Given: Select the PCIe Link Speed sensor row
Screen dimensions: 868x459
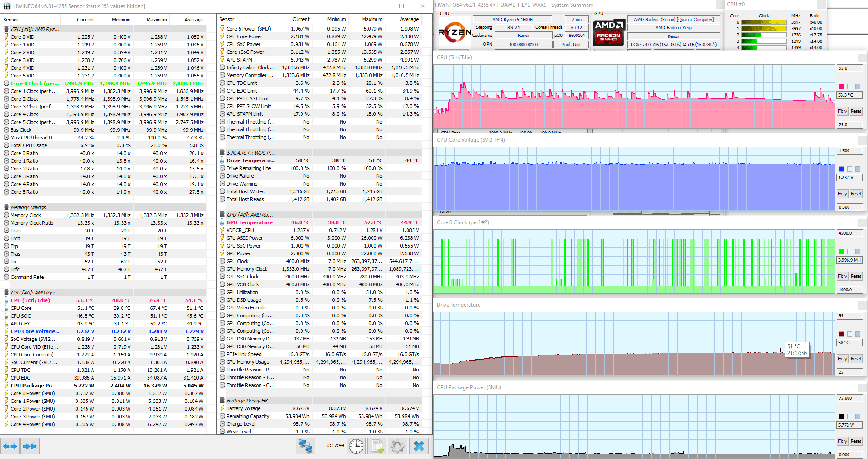Looking at the screenshot, I should tap(319, 354).
